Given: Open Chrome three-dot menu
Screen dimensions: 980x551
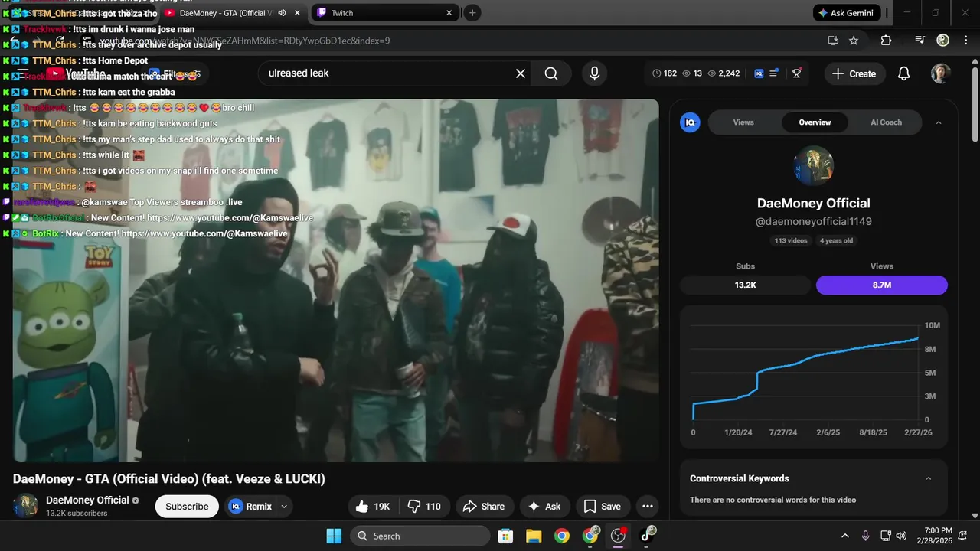Looking at the screenshot, I should pos(965,41).
